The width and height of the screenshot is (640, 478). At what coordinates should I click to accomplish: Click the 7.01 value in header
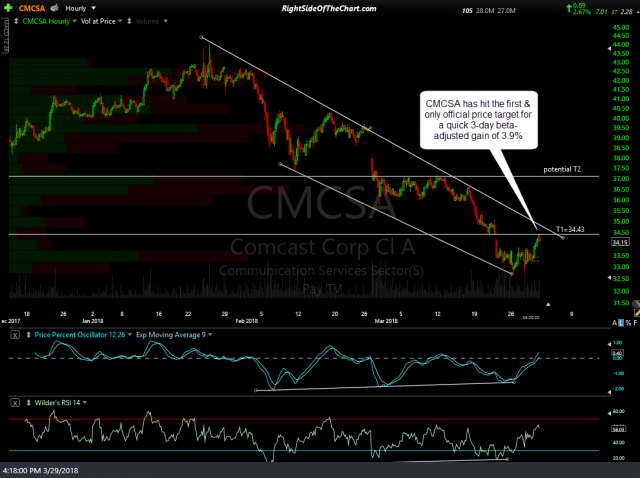pos(601,12)
